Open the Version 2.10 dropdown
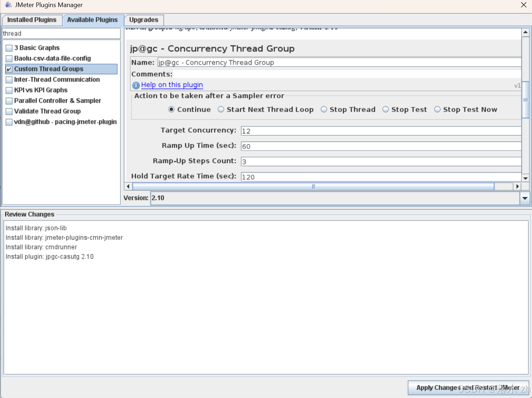The image size is (532, 398). pos(525,198)
